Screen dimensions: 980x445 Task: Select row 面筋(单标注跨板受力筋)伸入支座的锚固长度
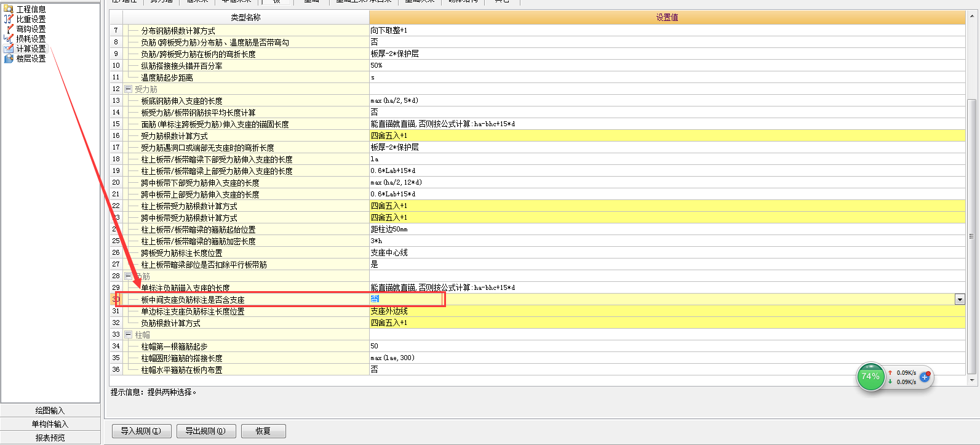click(x=215, y=124)
